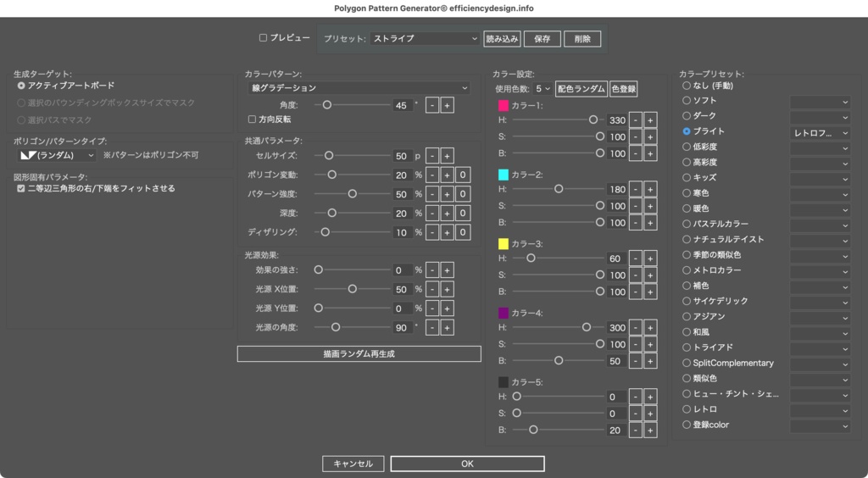Decrease パターン強度 with minus button
868x478 pixels.
click(x=432, y=194)
